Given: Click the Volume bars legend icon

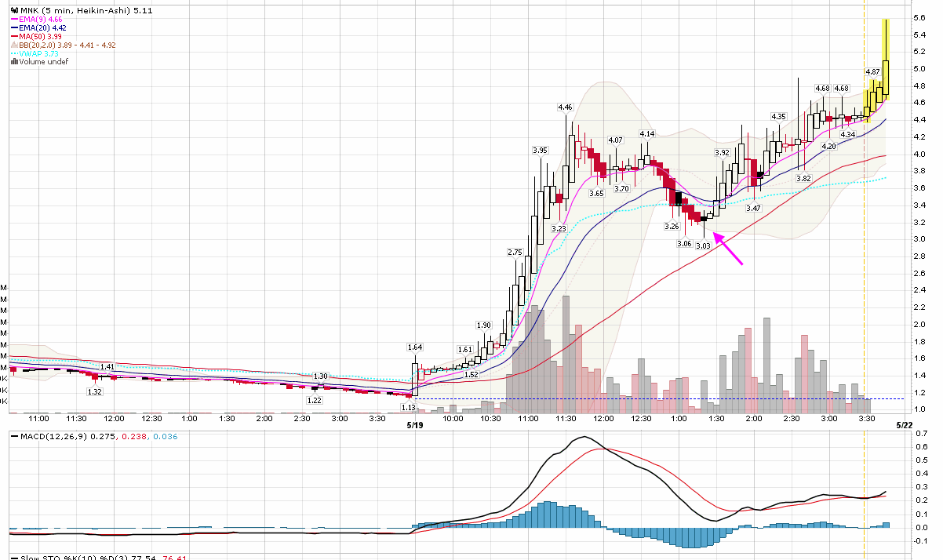Looking at the screenshot, I should click(x=14, y=61).
